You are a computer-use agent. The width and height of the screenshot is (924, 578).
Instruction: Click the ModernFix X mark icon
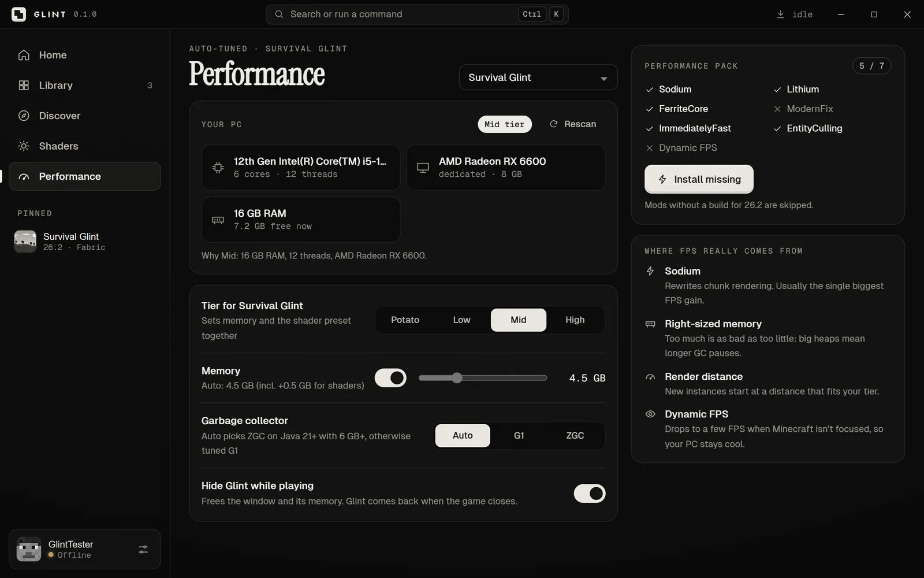click(x=777, y=109)
